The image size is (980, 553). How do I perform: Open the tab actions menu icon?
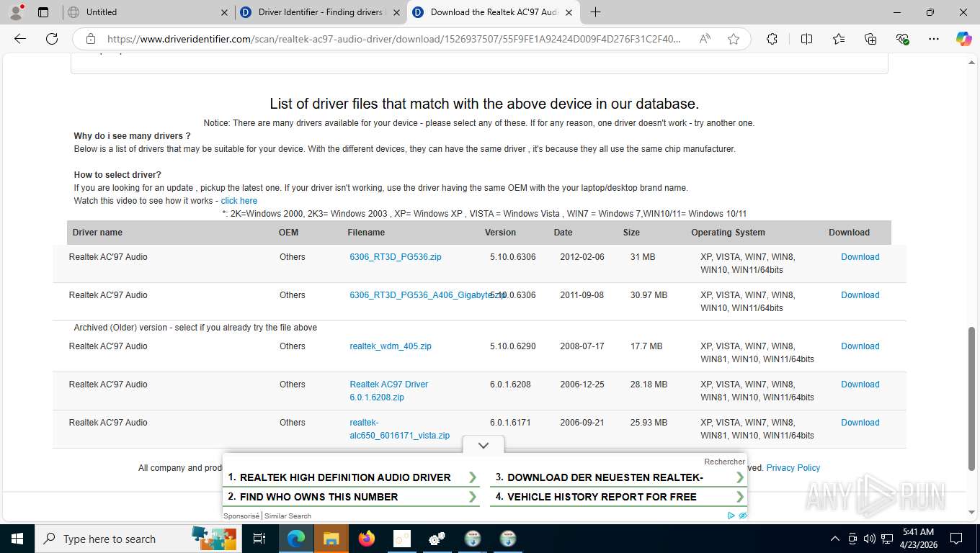(x=43, y=12)
